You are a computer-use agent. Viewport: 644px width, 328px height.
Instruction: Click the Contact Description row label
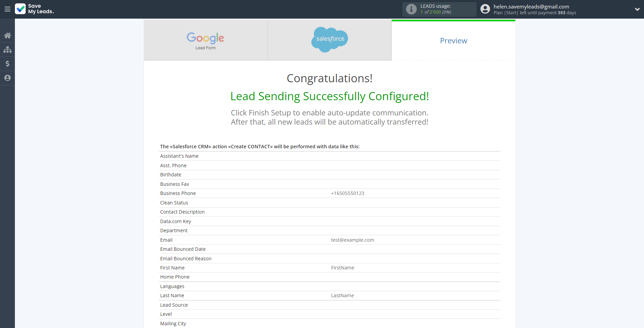click(x=182, y=212)
